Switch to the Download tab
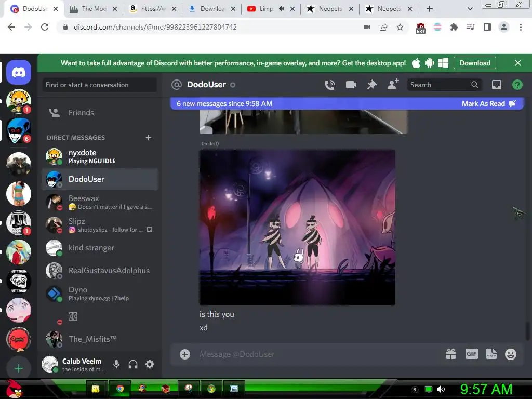 pyautogui.click(x=212, y=9)
